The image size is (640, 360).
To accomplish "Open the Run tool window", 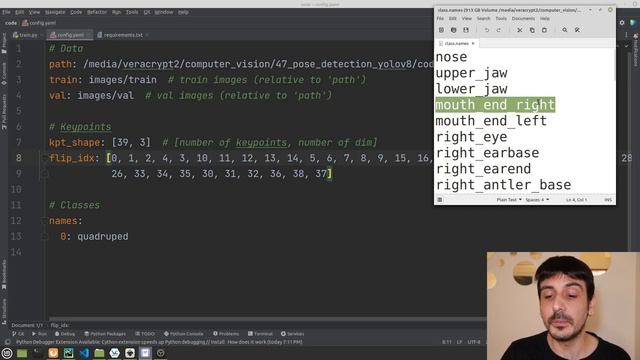I will tap(39, 334).
